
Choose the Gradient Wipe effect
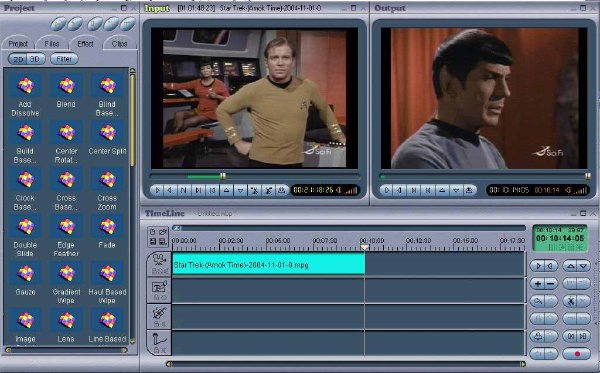[66, 284]
